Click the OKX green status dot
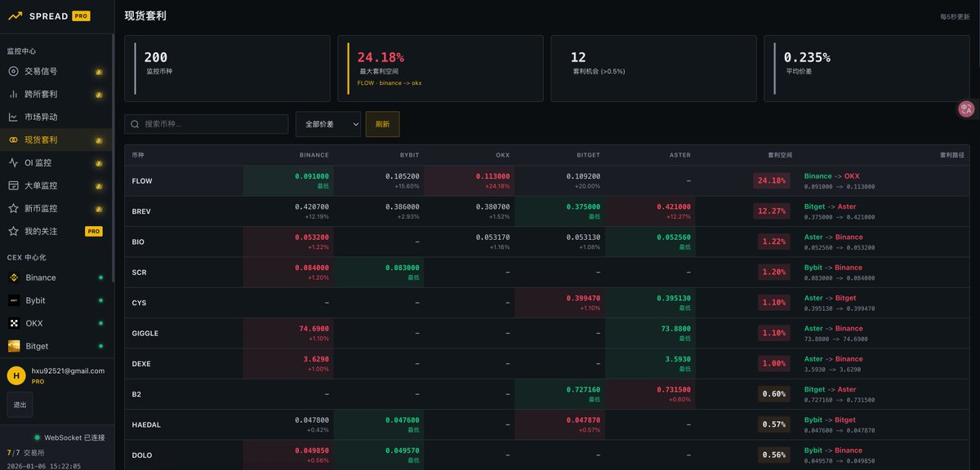The height and width of the screenshot is (470, 980). point(101,323)
